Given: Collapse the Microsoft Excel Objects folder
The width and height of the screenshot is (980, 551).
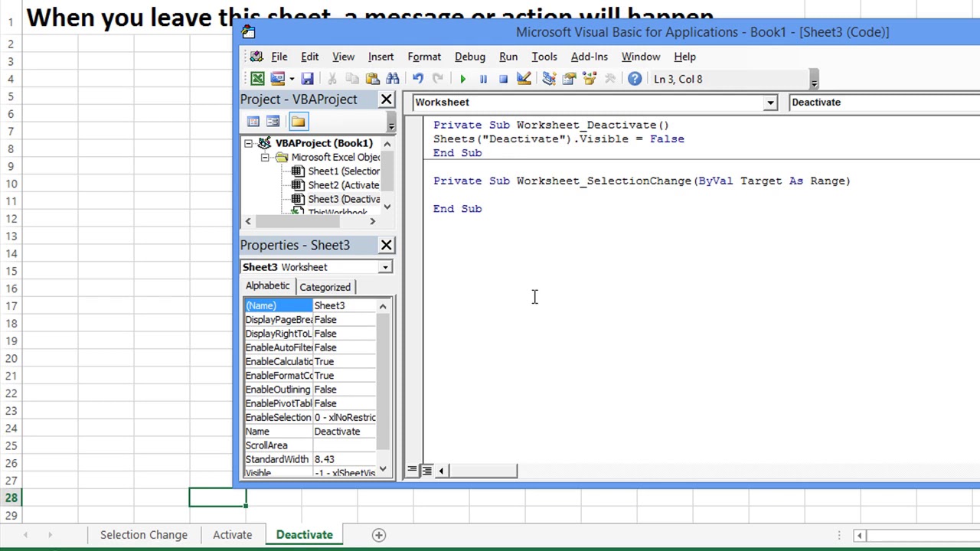Looking at the screenshot, I should click(x=265, y=157).
